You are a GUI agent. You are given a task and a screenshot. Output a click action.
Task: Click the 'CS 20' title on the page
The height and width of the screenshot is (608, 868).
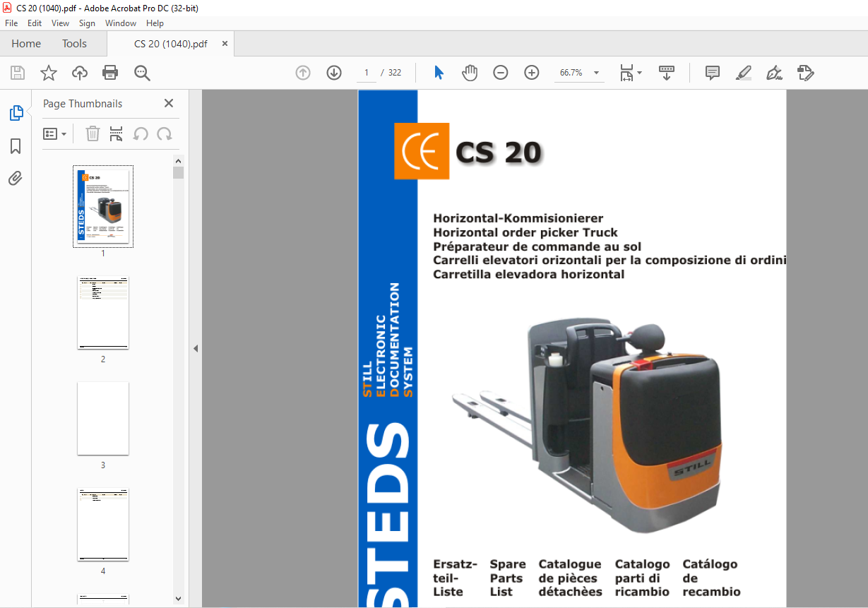pos(499,153)
